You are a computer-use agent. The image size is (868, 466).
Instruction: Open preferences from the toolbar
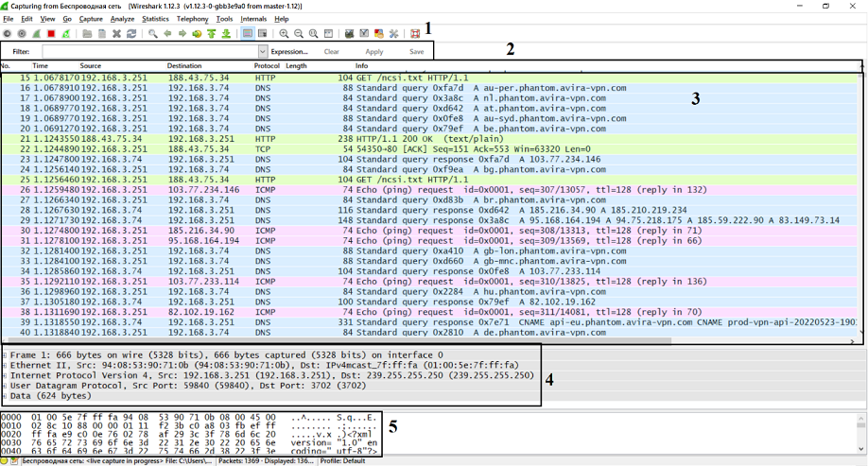[x=394, y=34]
